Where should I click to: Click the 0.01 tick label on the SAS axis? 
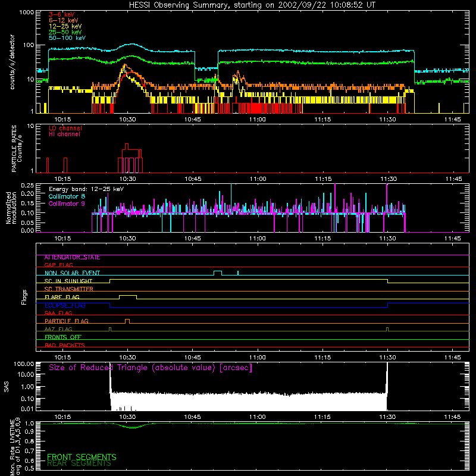pyautogui.click(x=27, y=409)
